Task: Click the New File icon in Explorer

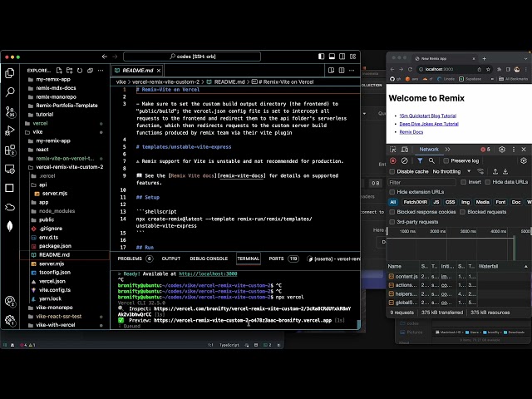Action: (x=59, y=70)
